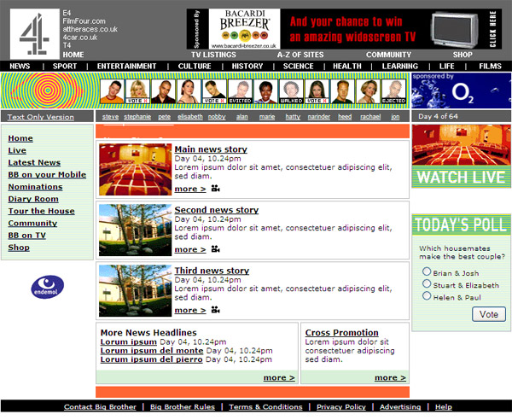Visit the FilmFour.com link
Screen dimensions: 512x420
click(84, 20)
